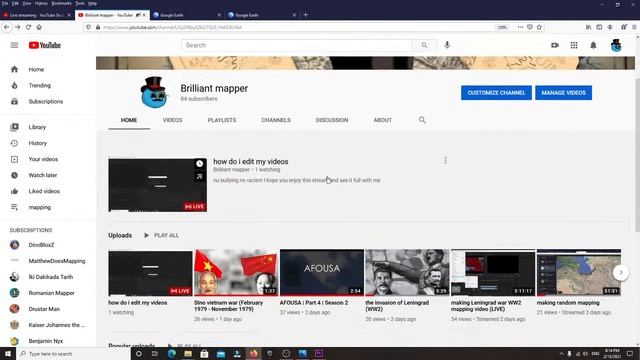Open 'how do i edit my videos' featured title
Viewport: 640px width, 360px height.
click(251, 162)
